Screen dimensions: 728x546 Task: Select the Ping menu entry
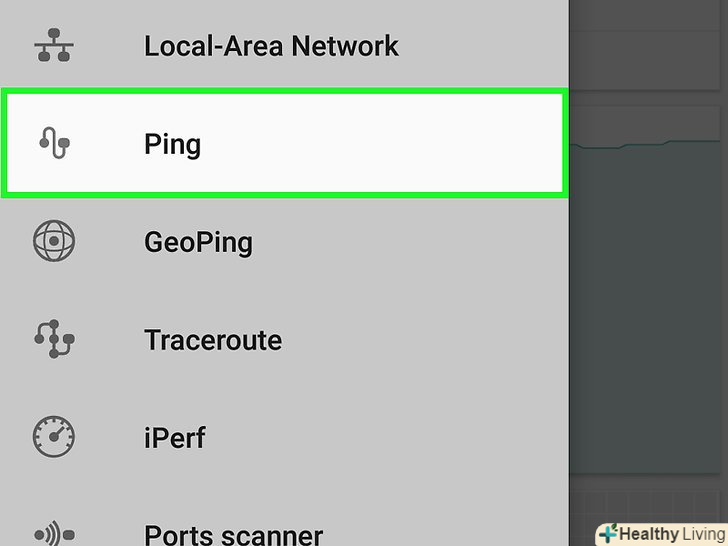click(x=172, y=145)
